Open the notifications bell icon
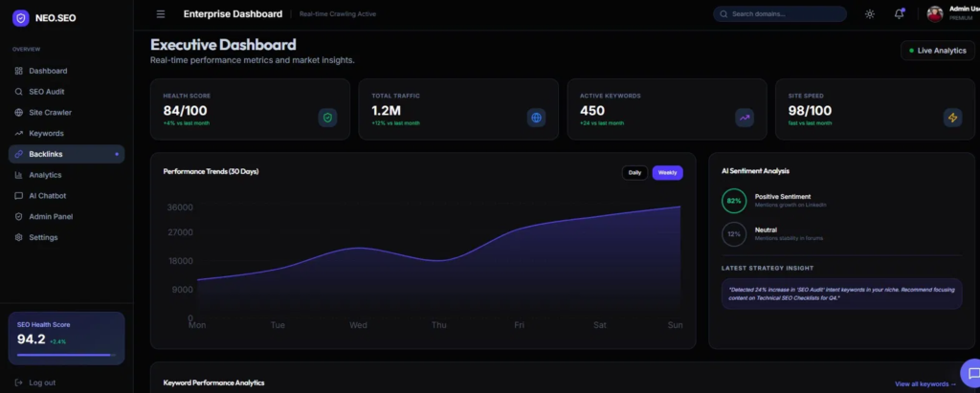Screen dimensions: 980x393 tap(899, 13)
